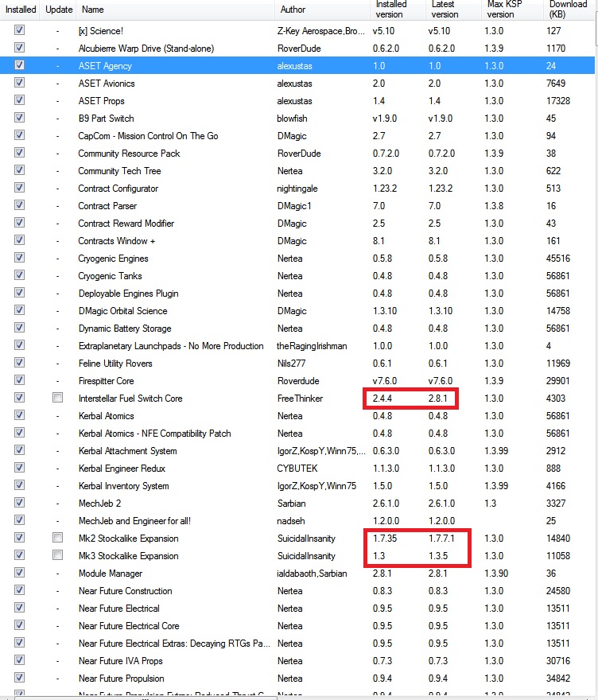The image size is (598, 700).
Task: Toggle Installed checkbox for MechJeb 2
Action: pyautogui.click(x=19, y=503)
